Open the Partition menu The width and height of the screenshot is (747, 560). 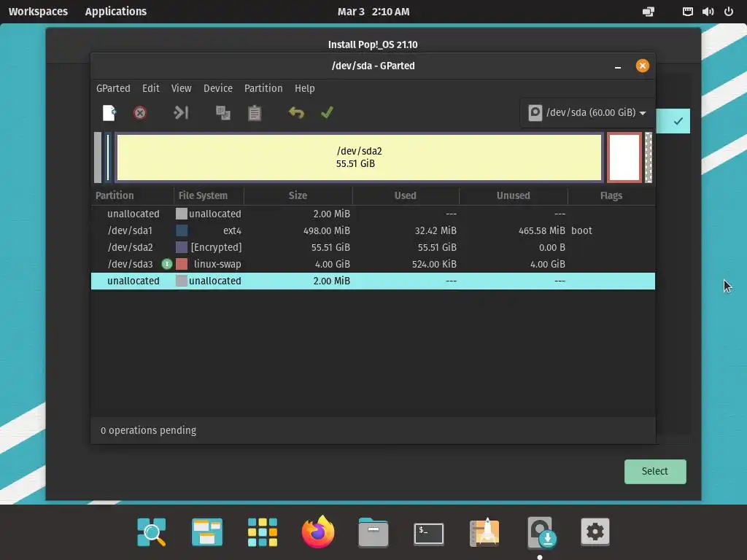(263, 88)
